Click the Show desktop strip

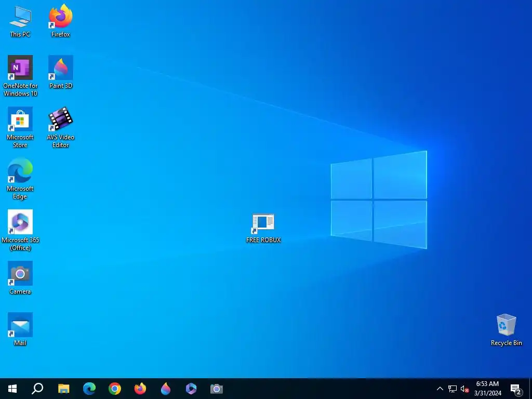pos(530,389)
